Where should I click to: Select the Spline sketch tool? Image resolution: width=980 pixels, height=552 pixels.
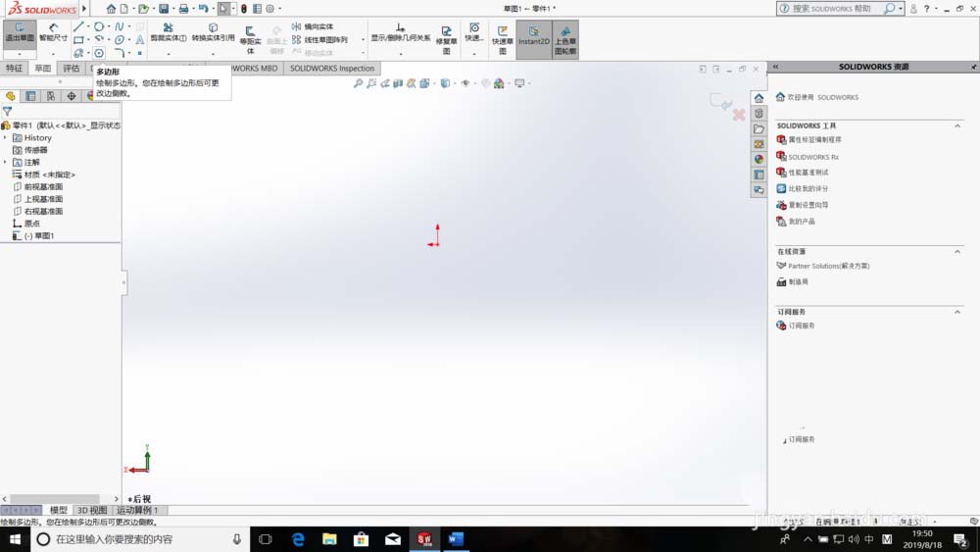[119, 26]
